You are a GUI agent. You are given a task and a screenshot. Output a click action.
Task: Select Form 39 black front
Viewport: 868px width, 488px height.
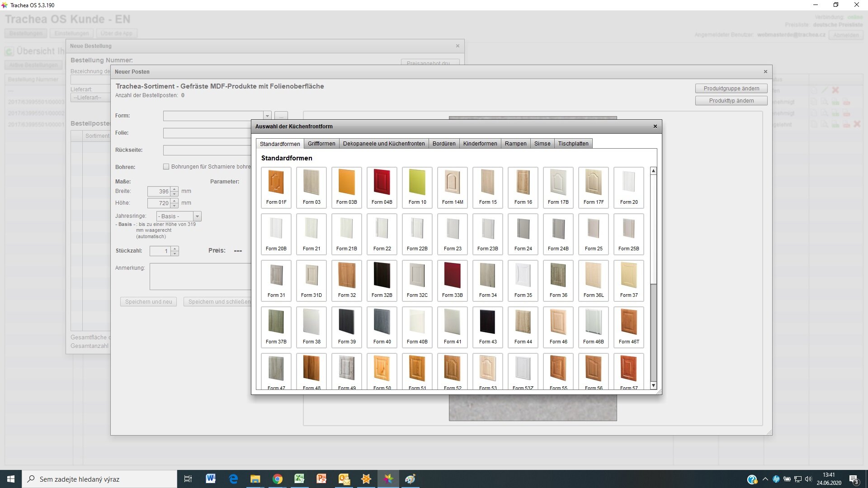(x=347, y=327)
